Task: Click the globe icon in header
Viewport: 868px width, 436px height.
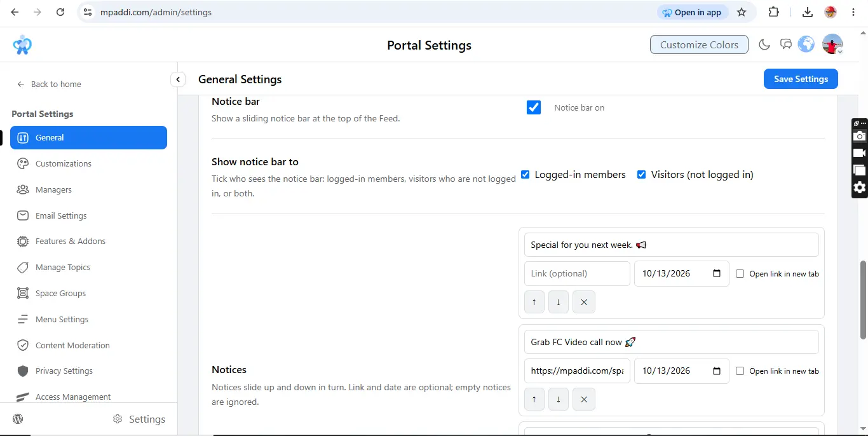Action: (806, 44)
